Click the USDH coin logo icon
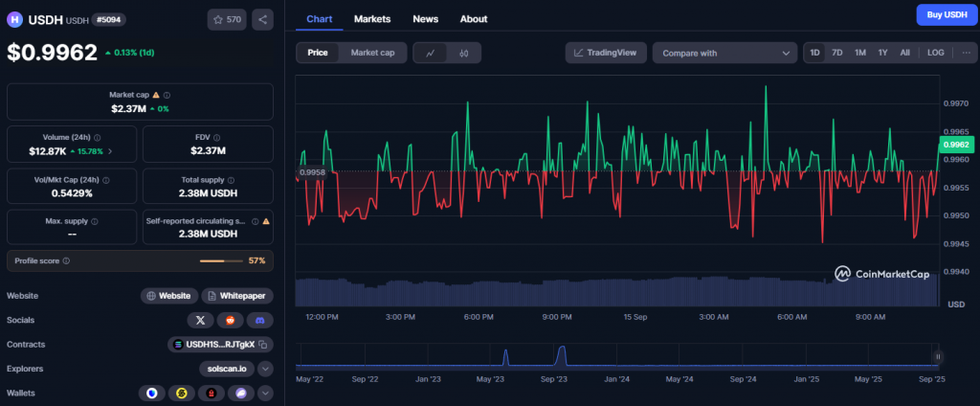 pyautogui.click(x=14, y=19)
